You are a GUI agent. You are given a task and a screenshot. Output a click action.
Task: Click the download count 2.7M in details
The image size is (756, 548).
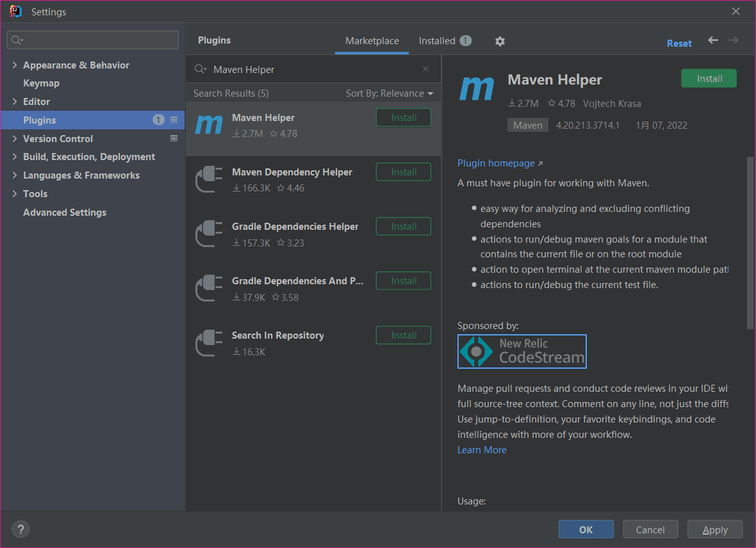tap(523, 103)
